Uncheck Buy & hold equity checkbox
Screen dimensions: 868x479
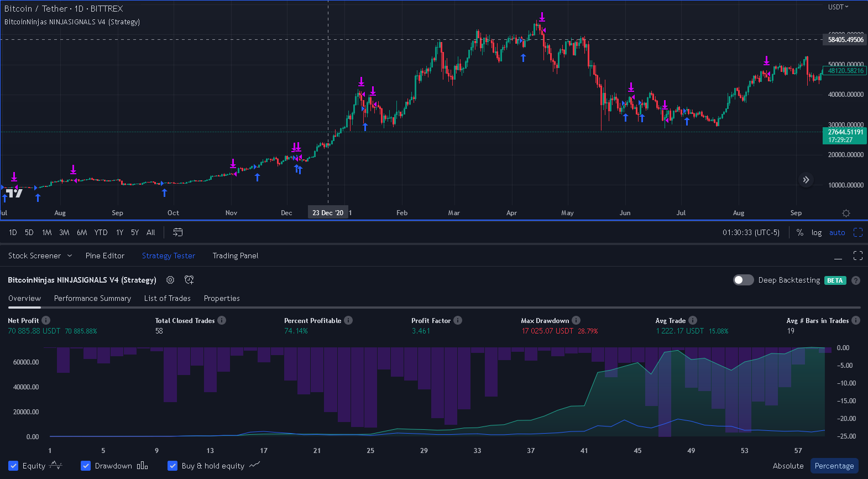tap(172, 466)
